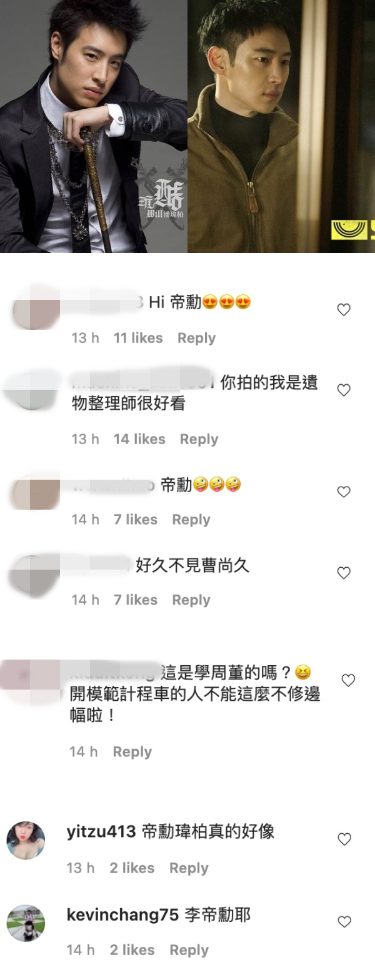View the 11 likes list

138,338
